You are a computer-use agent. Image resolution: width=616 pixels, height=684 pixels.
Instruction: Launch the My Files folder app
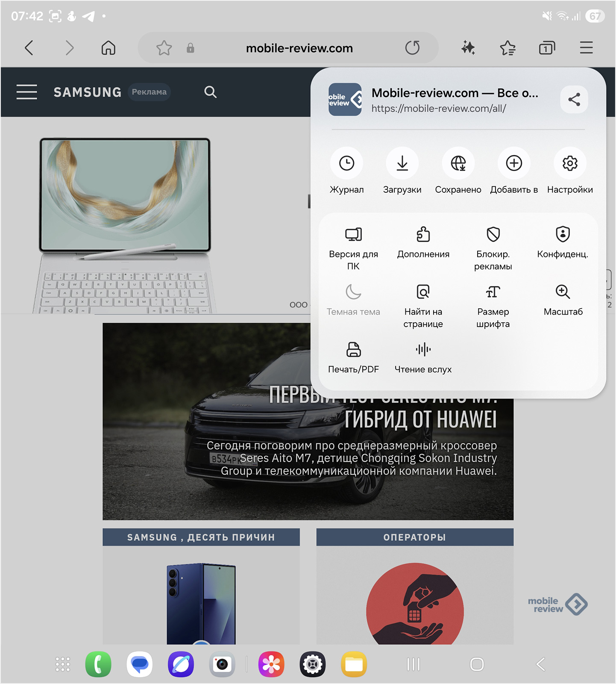354,664
